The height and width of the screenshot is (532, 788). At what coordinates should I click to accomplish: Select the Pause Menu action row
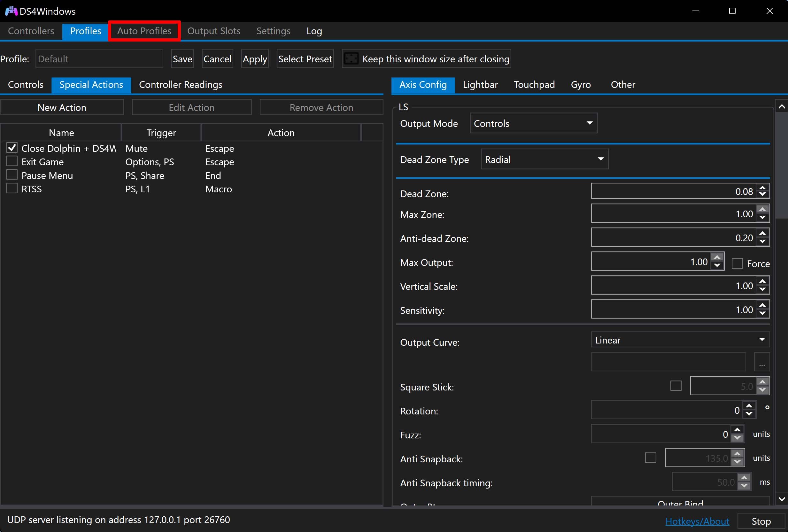(192, 175)
